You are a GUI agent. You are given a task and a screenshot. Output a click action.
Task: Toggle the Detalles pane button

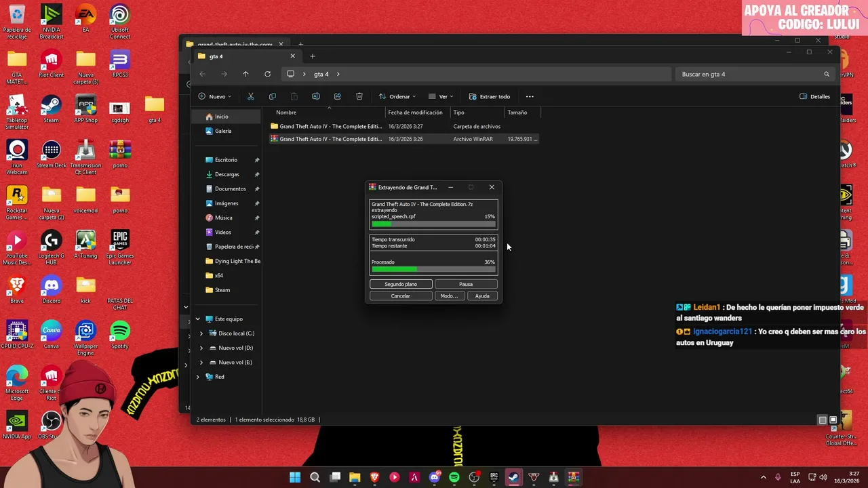point(815,96)
